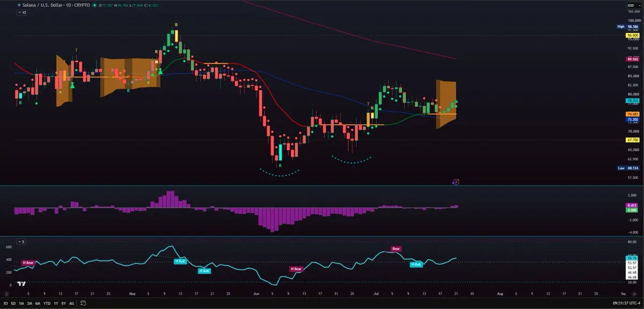The image size is (644, 309).
Task: Select the 1Y time range
Action: (56, 303)
